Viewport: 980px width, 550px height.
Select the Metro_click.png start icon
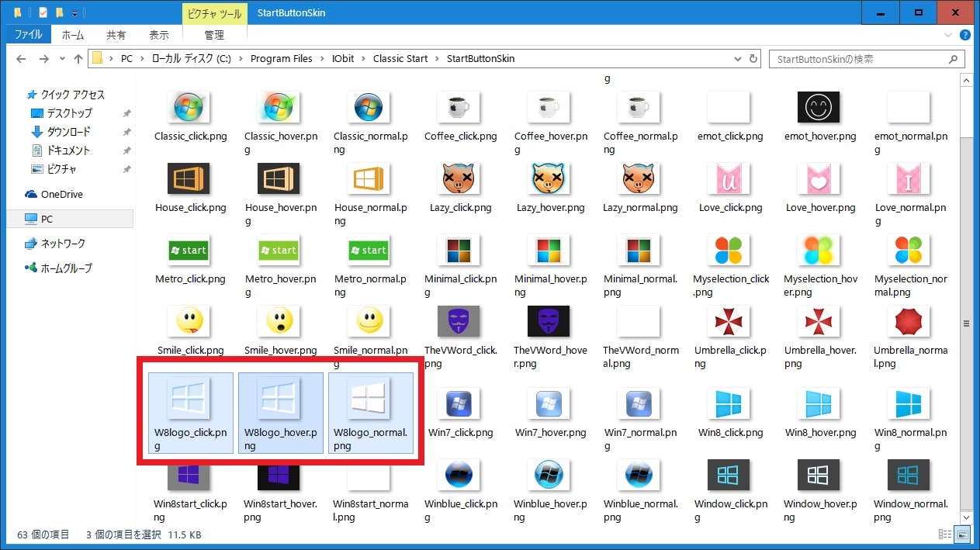click(x=189, y=250)
